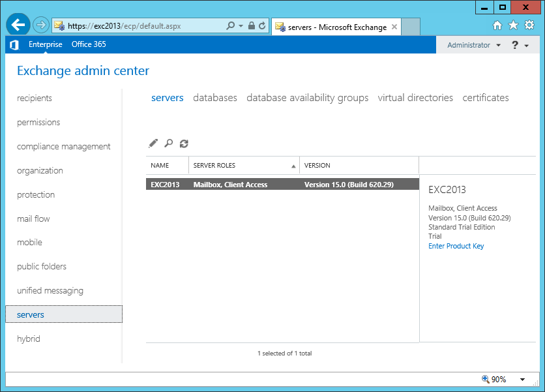Open new blank browser tab
The image size is (545, 392).
(411, 27)
